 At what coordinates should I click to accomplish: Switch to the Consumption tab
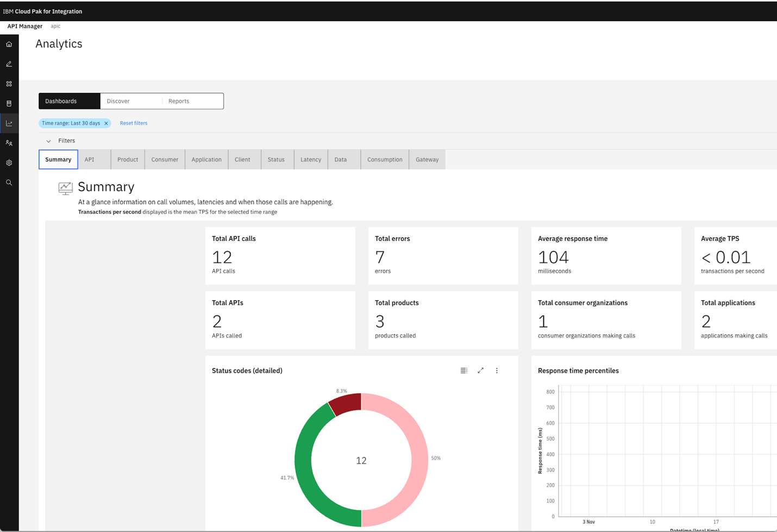385,159
